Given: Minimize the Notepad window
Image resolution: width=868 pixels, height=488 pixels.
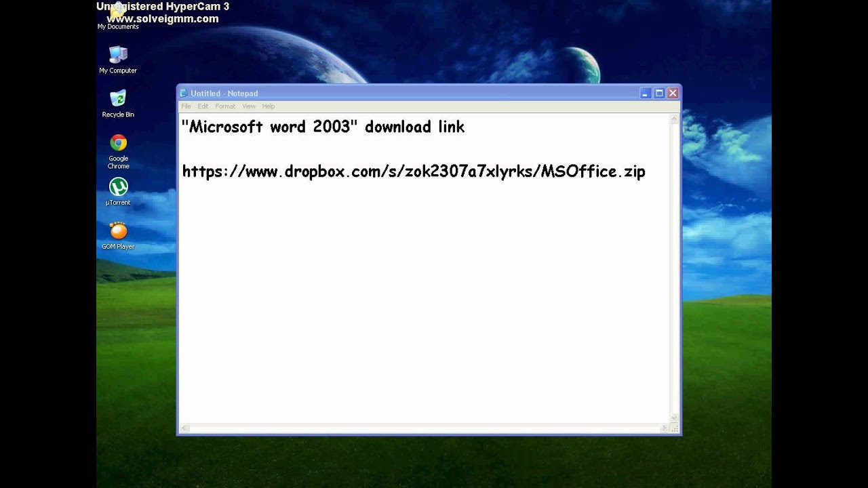Looking at the screenshot, I should pos(646,94).
